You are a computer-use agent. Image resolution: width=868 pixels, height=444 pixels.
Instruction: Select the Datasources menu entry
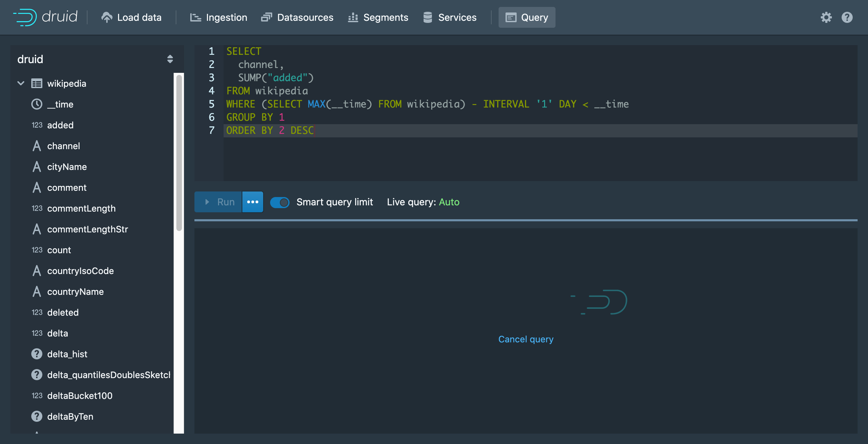coord(298,17)
